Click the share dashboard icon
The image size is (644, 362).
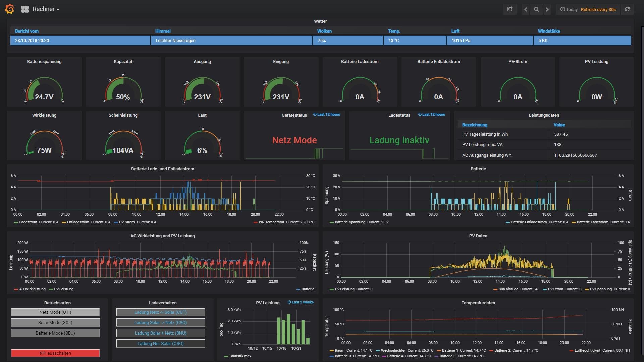tap(509, 9)
